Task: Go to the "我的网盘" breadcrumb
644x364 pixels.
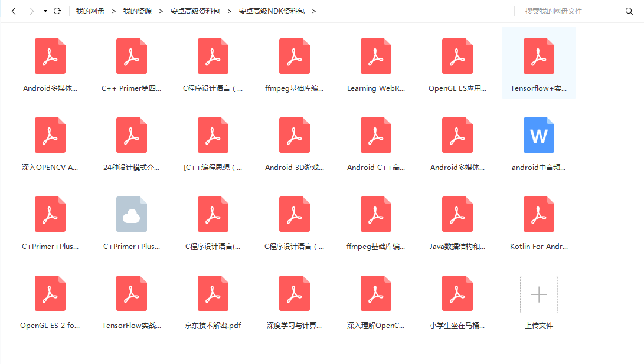Action: click(x=90, y=11)
